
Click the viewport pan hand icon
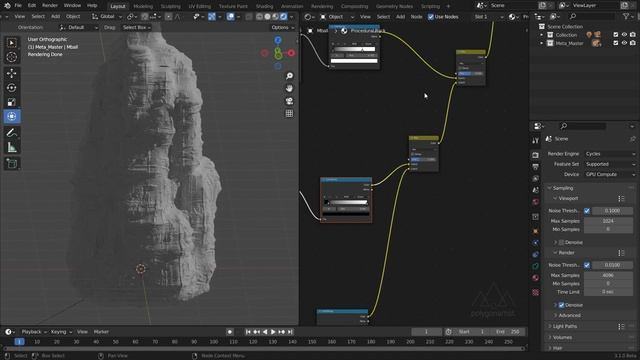click(x=289, y=89)
